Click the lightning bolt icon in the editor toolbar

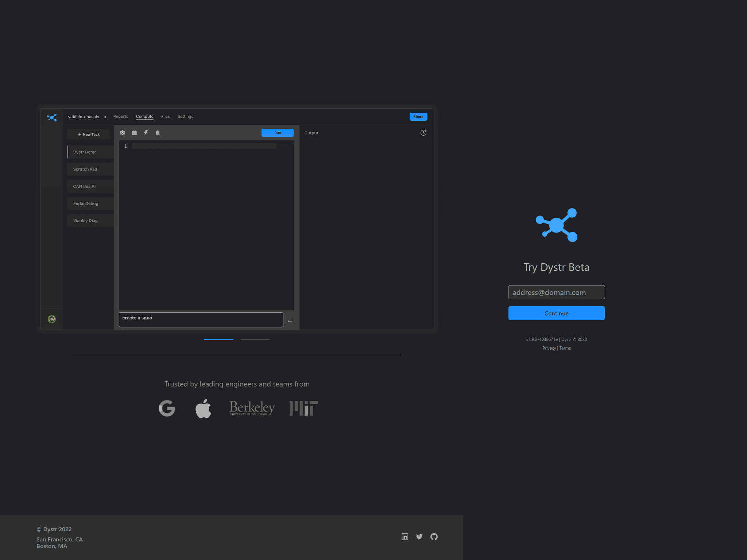pos(146,133)
